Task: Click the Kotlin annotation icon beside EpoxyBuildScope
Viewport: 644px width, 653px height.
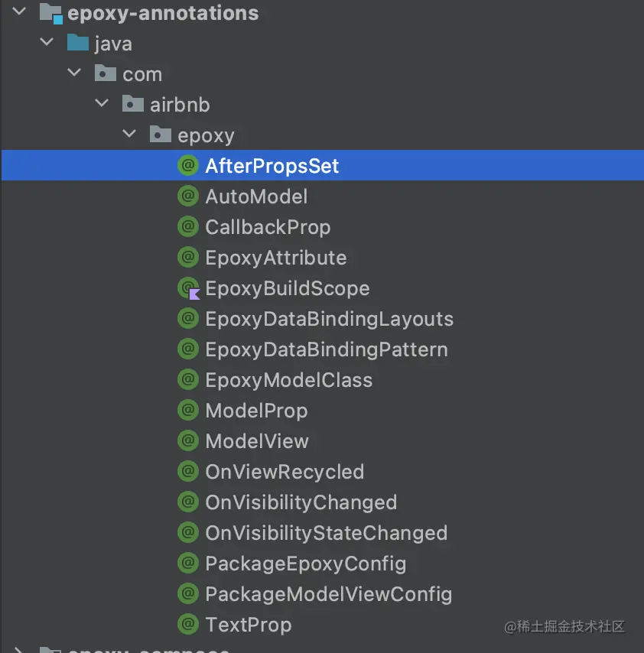Action: point(188,288)
